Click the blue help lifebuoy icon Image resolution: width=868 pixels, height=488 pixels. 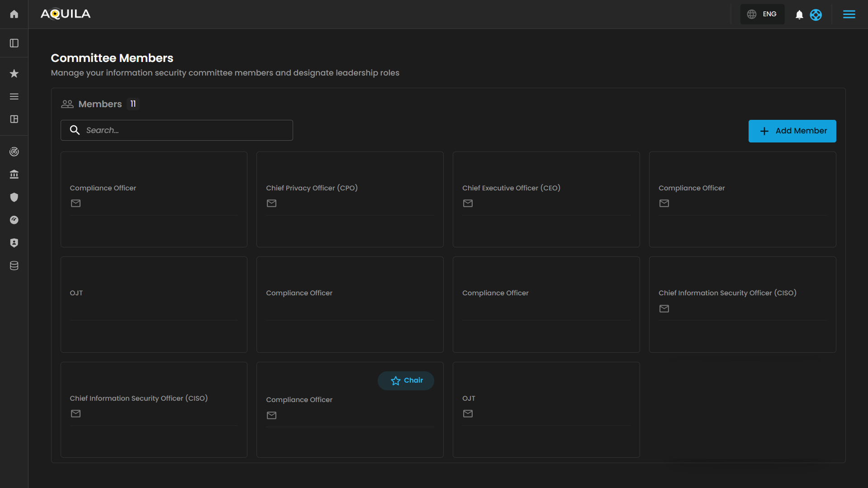point(816,15)
